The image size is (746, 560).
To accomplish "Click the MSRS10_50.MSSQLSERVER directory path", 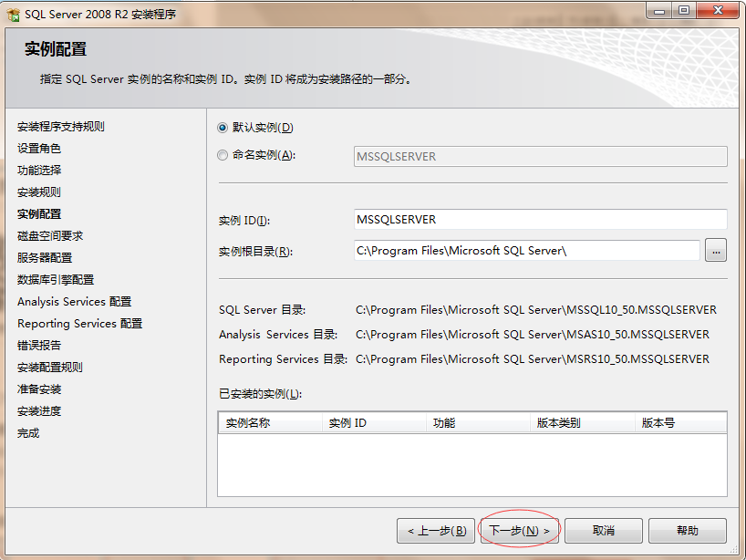I will [533, 359].
